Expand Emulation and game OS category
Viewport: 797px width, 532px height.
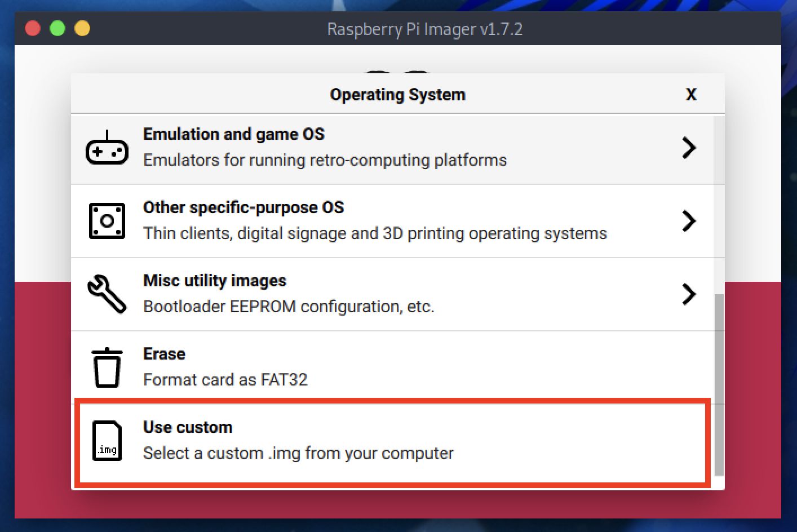tap(689, 148)
